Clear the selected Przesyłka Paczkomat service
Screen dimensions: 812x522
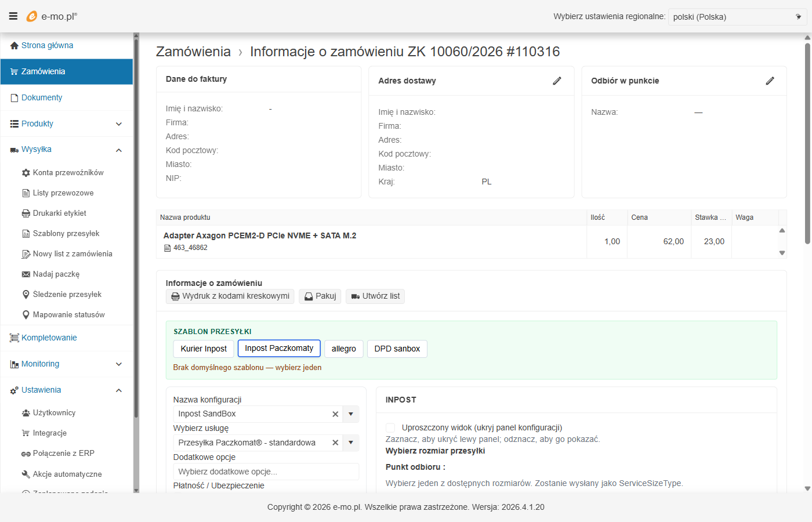pos(335,443)
